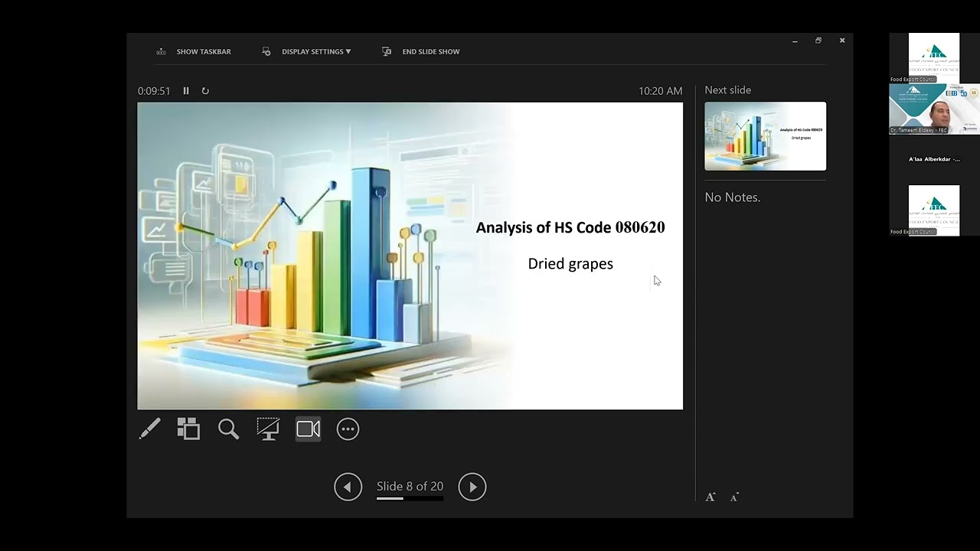The image size is (980, 551).
Task: Pause the presentation timer
Action: (x=186, y=90)
